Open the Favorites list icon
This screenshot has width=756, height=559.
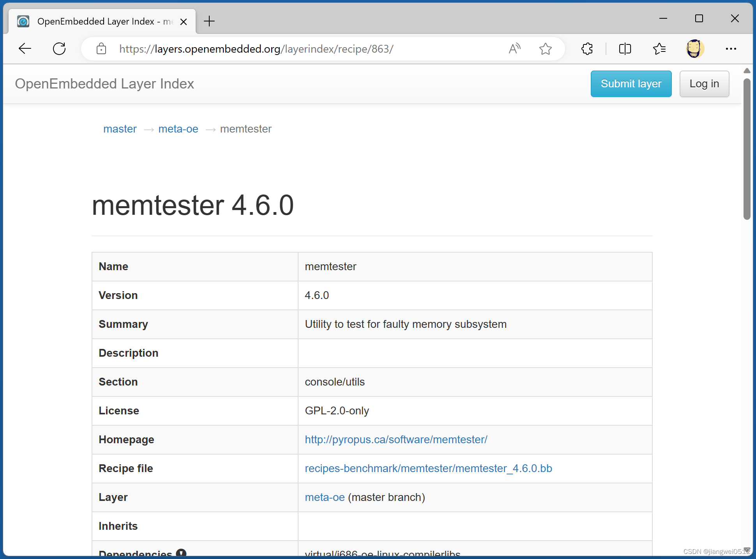pyautogui.click(x=659, y=49)
